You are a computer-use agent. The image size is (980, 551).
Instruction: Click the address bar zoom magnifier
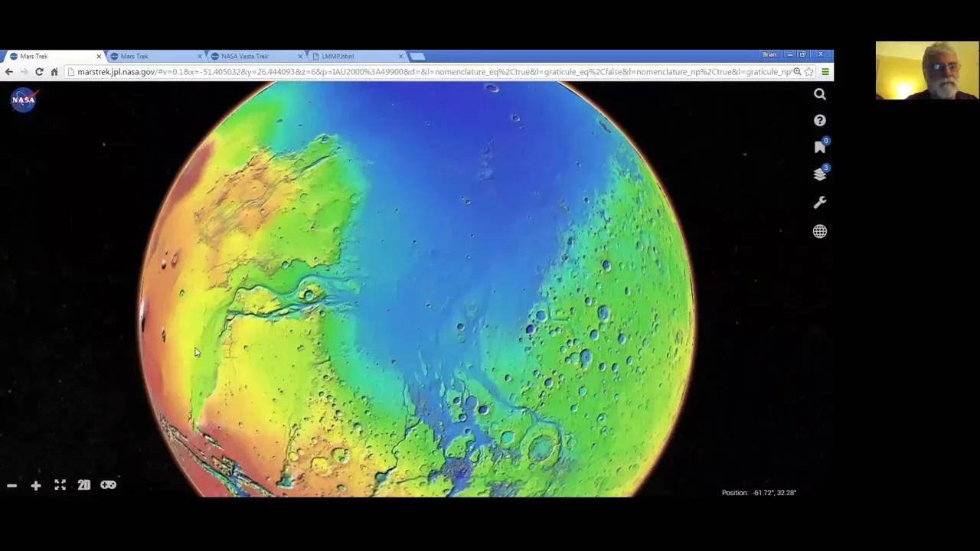click(797, 71)
